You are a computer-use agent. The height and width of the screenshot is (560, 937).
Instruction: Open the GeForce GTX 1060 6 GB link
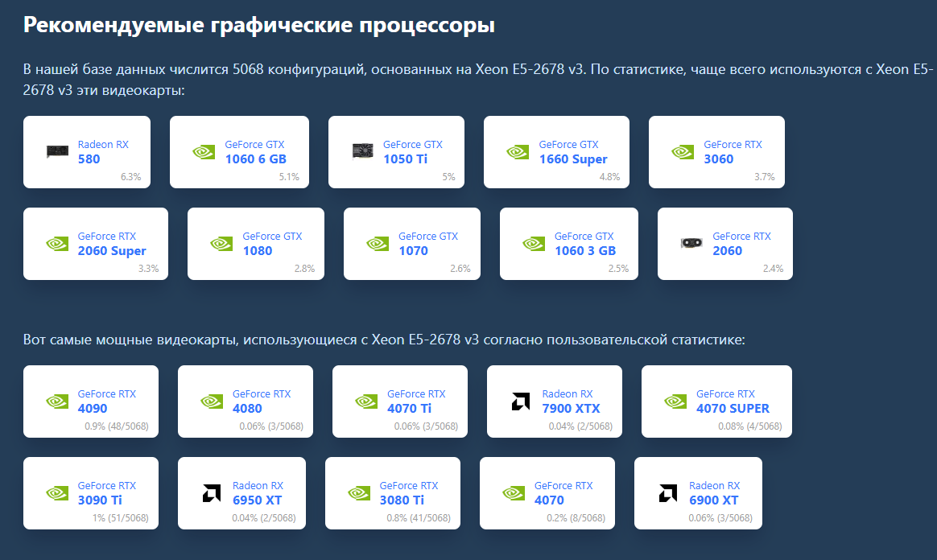pyautogui.click(x=255, y=151)
